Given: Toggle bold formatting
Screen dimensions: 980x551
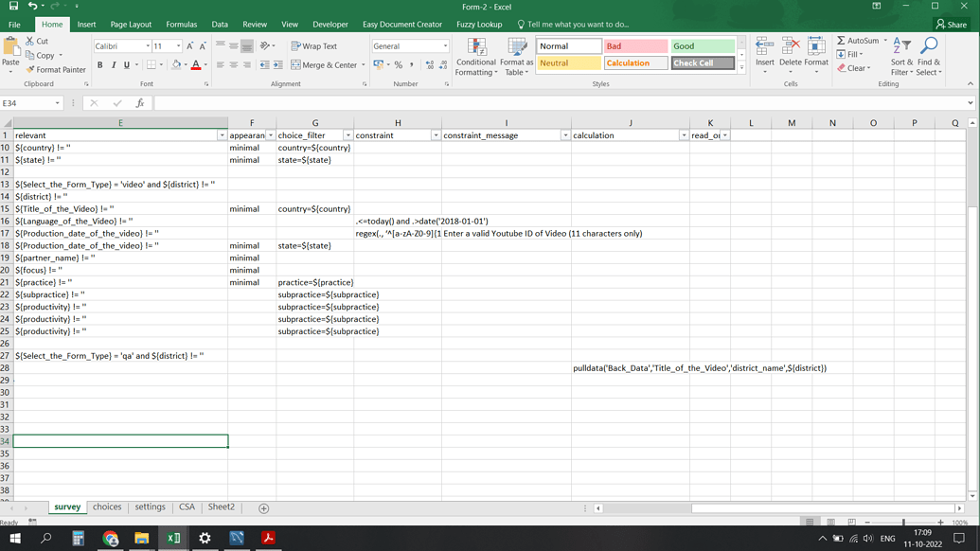Looking at the screenshot, I should (99, 63).
